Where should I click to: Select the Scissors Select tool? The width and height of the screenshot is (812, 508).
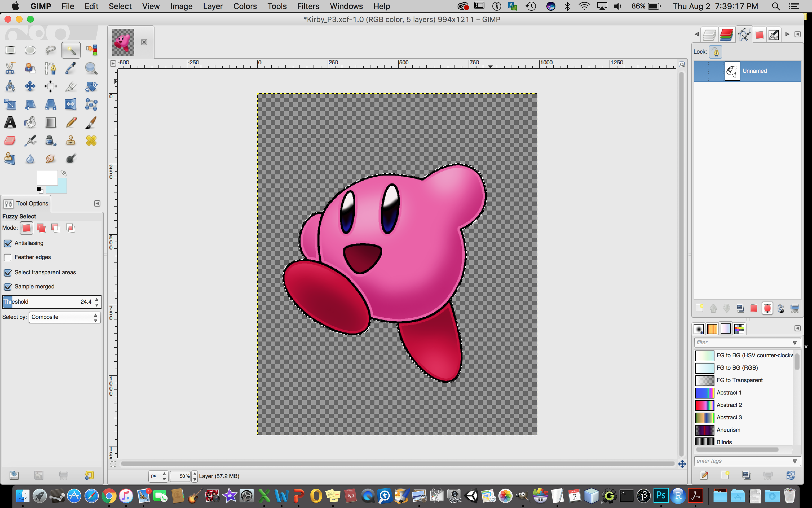(x=10, y=68)
